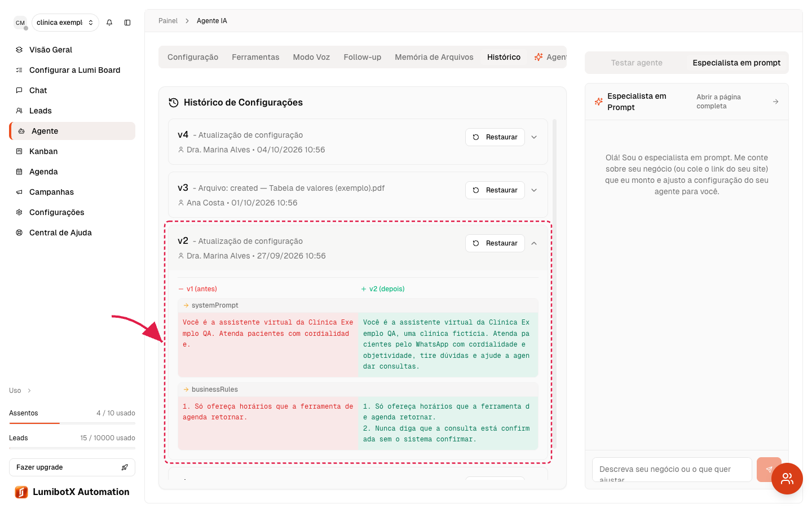Click the Leads usage progress bar
The image size is (812, 508).
72,448
